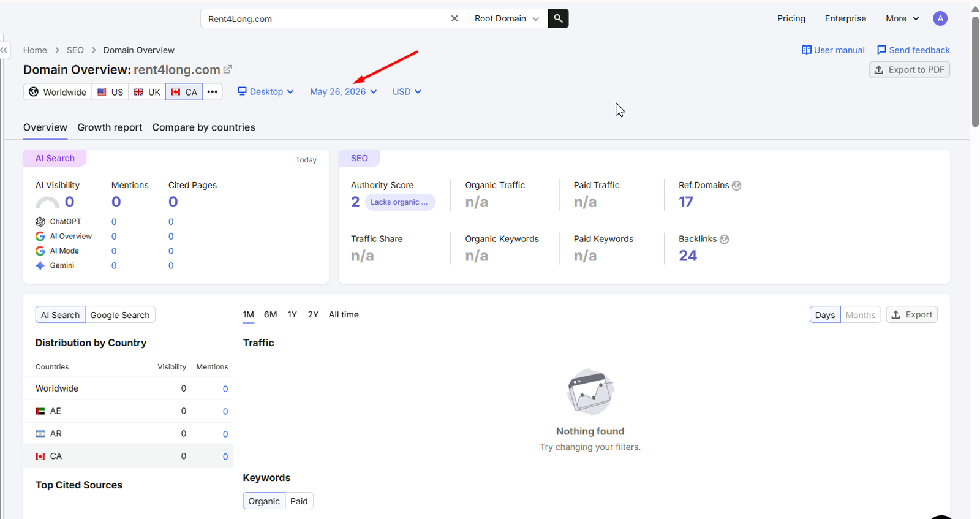Viewport: 980px width, 519px height.
Task: Click the Worldwide globe icon
Action: click(x=34, y=92)
